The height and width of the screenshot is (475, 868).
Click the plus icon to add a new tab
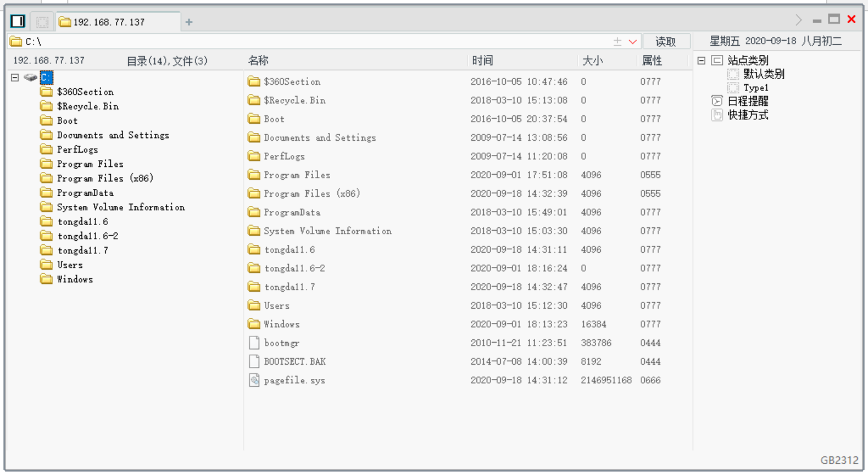tap(189, 22)
